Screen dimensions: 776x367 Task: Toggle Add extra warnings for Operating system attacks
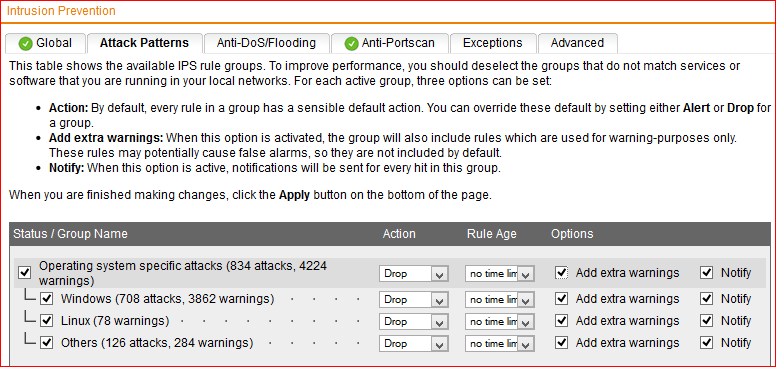click(561, 273)
